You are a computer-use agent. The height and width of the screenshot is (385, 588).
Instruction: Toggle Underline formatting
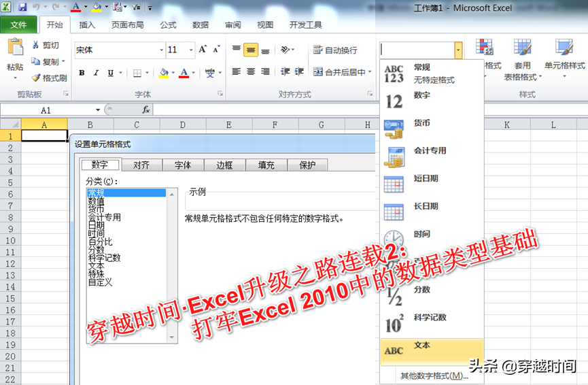(111, 73)
